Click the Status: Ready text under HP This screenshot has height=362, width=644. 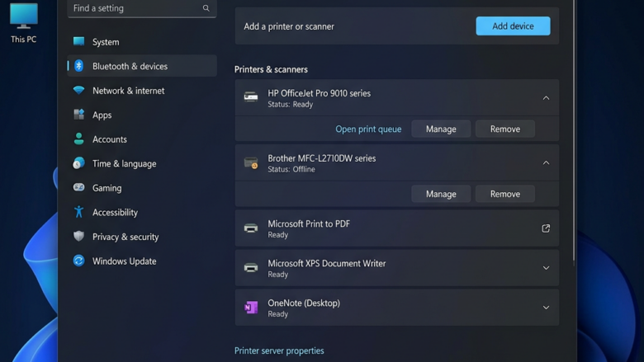291,104
